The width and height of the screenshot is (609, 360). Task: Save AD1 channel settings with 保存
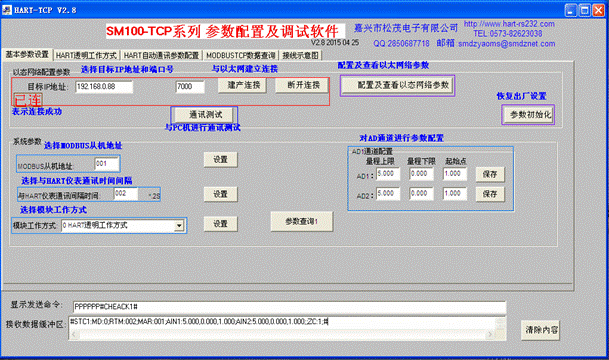(490, 174)
